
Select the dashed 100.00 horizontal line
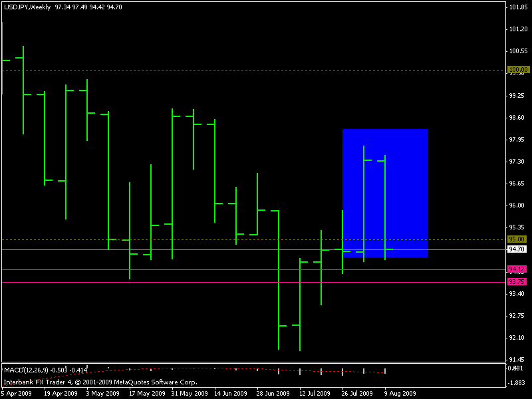pos(254,70)
